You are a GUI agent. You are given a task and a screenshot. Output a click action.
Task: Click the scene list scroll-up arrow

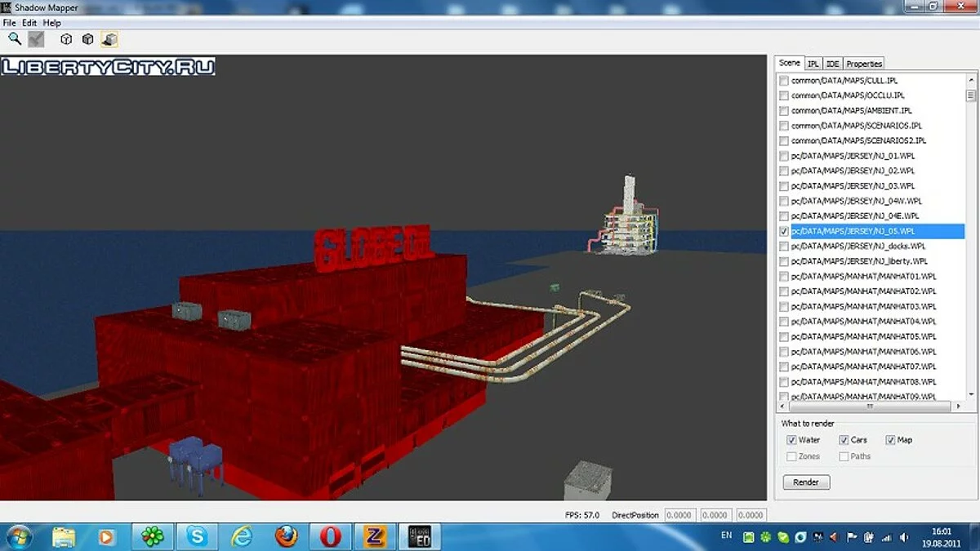[971, 80]
